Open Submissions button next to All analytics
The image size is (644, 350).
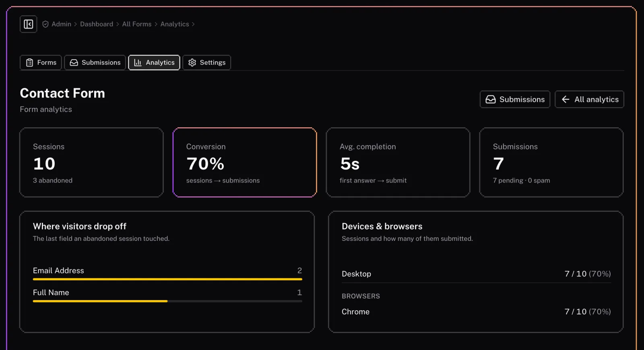(515, 99)
